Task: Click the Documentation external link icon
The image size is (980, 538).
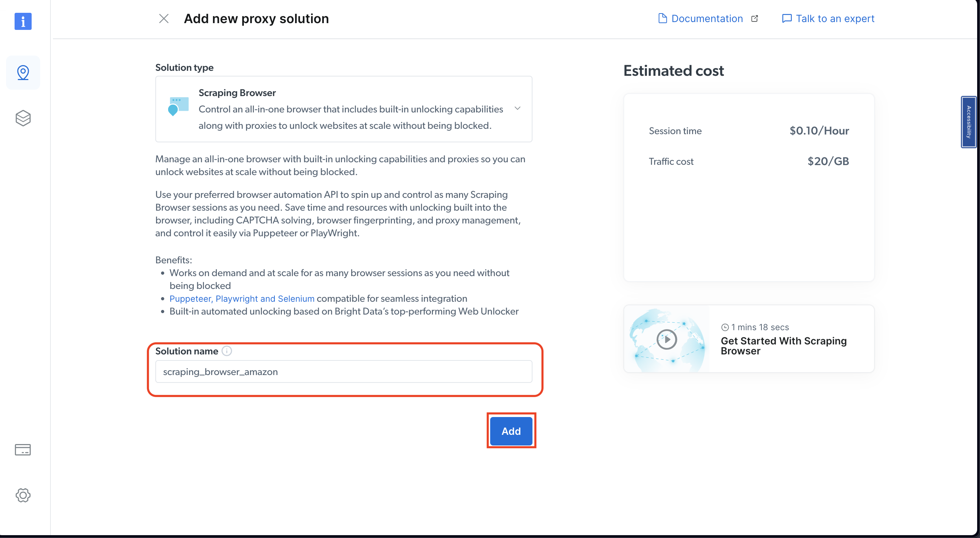Action: [755, 19]
